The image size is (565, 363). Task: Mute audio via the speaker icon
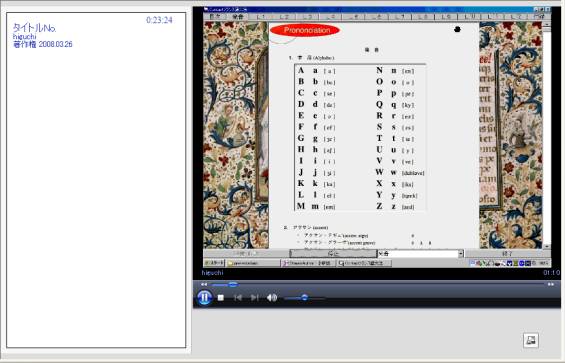coord(272,298)
